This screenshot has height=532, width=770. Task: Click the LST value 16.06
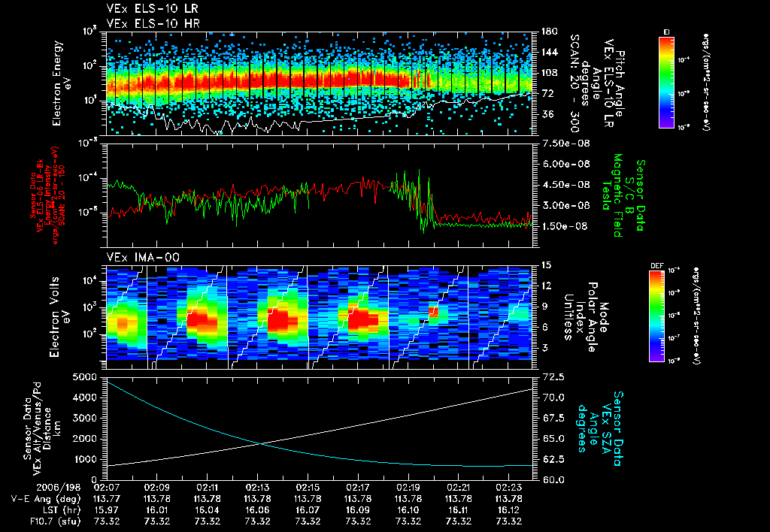pos(257,510)
